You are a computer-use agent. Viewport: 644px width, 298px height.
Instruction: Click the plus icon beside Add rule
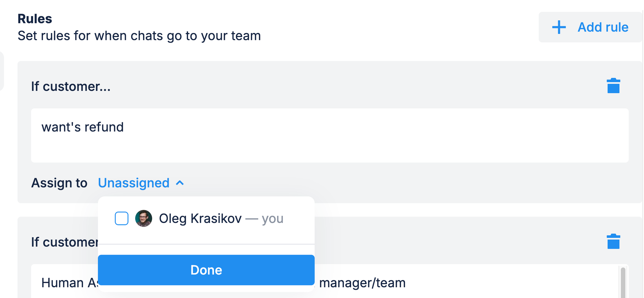click(x=559, y=27)
